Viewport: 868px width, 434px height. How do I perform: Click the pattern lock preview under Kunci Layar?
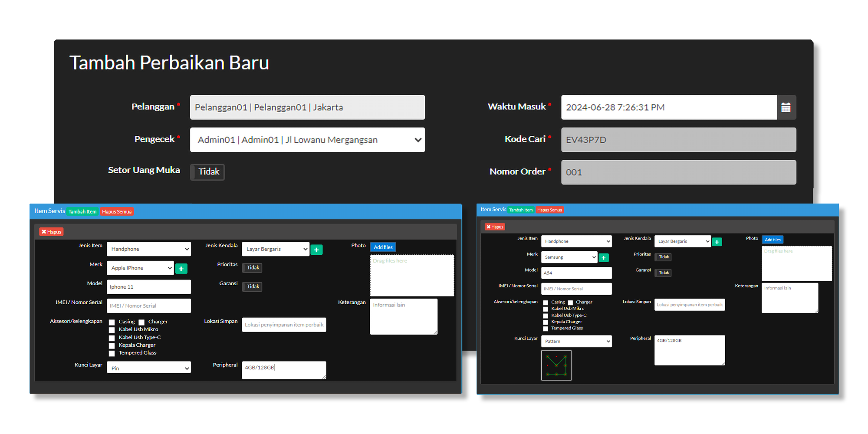click(x=556, y=365)
